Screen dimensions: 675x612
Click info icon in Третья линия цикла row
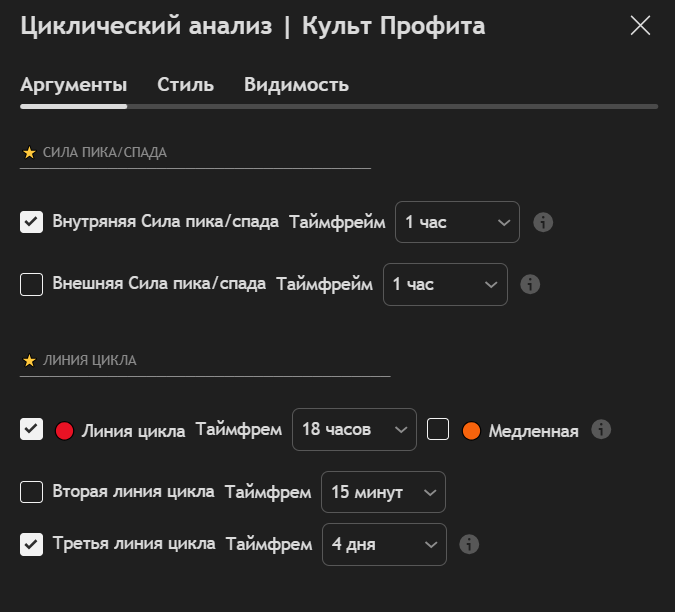[469, 545]
